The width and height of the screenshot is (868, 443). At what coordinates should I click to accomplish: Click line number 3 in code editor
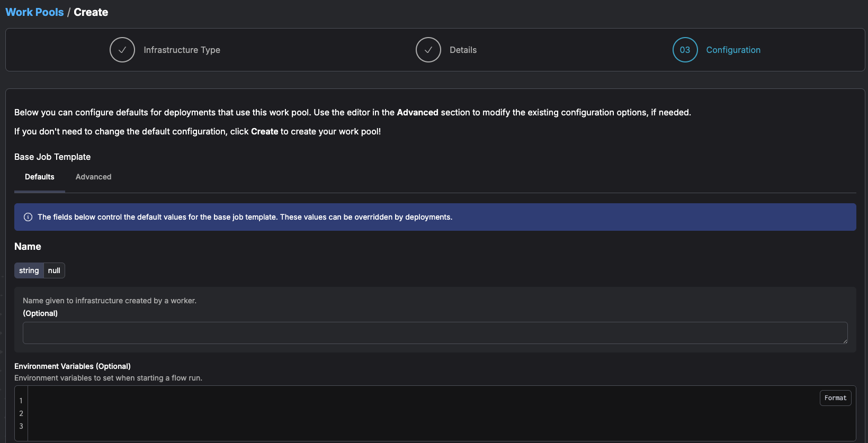click(21, 426)
